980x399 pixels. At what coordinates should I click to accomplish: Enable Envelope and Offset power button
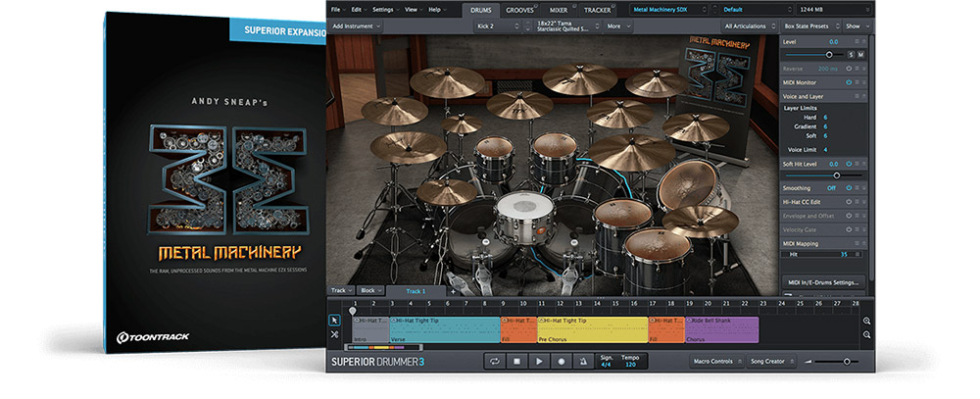[849, 216]
